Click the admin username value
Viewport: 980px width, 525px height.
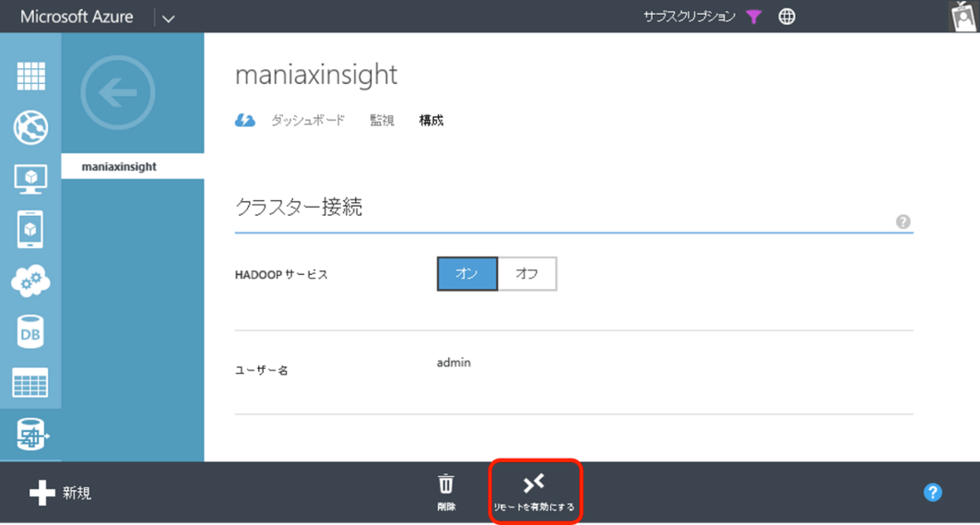coord(454,363)
